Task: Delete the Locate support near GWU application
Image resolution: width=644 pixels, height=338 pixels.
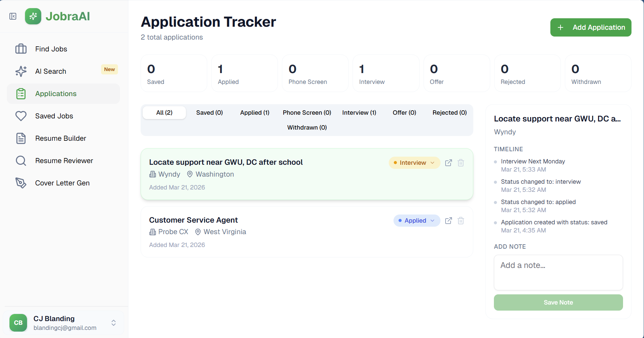Action: tap(461, 163)
